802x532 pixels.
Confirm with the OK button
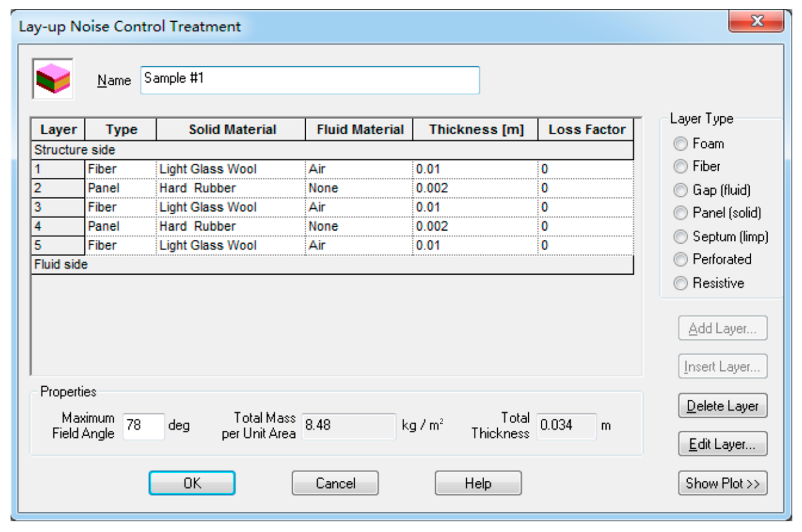point(192,483)
